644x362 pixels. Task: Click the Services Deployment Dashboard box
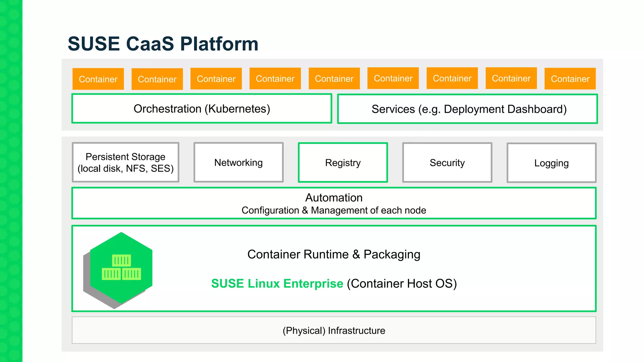(x=468, y=109)
